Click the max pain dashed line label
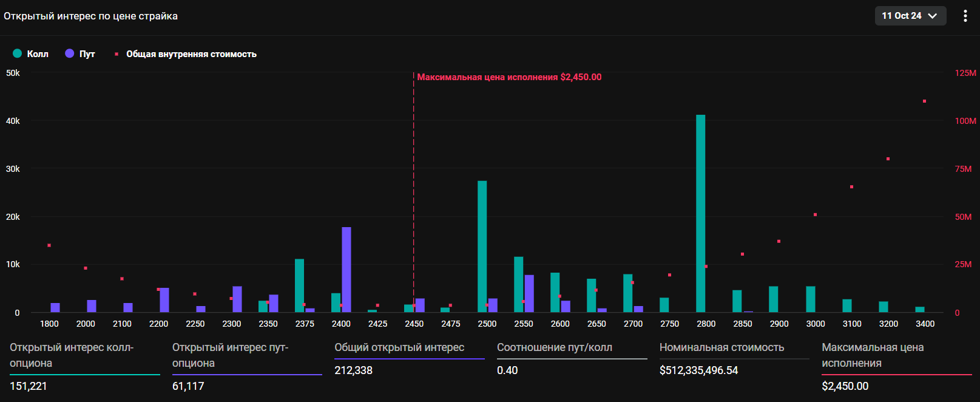980x402 pixels. click(509, 77)
